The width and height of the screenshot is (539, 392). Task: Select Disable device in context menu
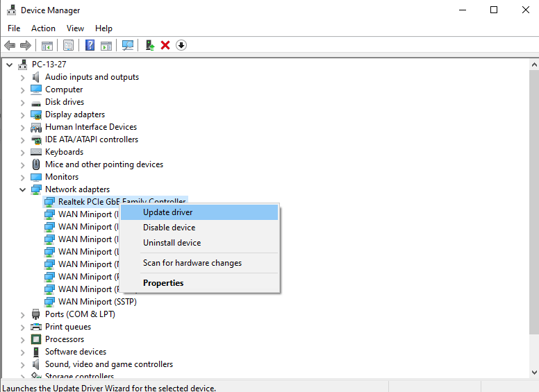(x=169, y=228)
